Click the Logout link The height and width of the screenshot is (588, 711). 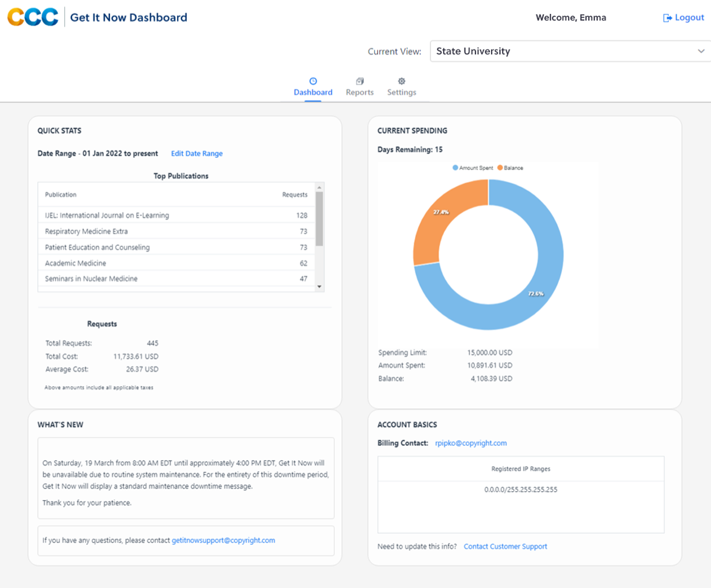coord(684,18)
